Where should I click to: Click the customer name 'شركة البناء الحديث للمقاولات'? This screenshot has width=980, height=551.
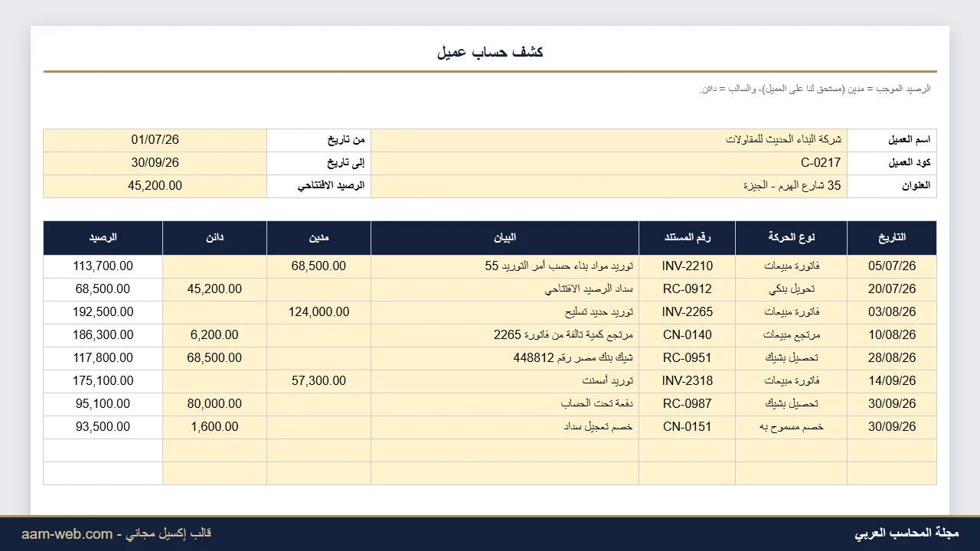783,140
